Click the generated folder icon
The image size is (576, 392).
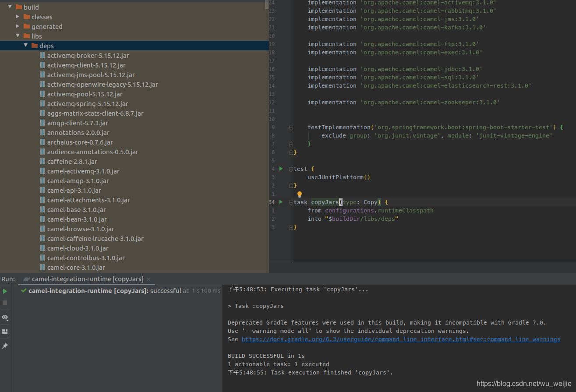point(27,26)
